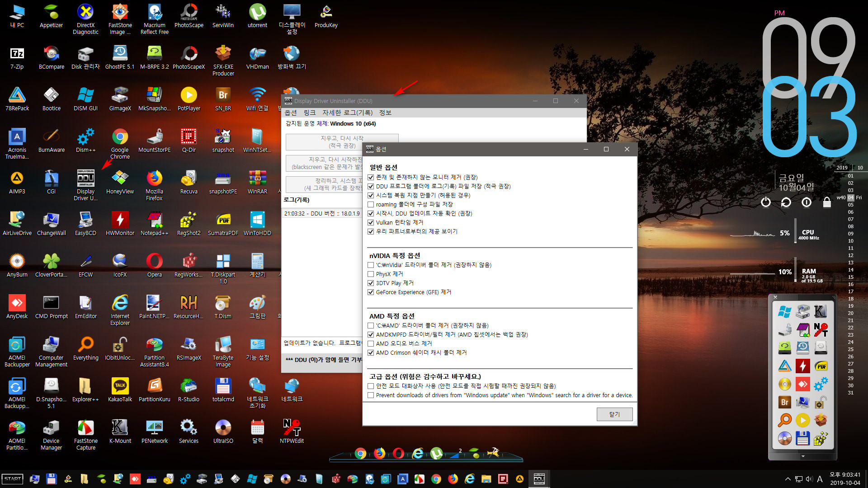Open Services desktop shortcut
868x488 pixels.
pyautogui.click(x=189, y=432)
